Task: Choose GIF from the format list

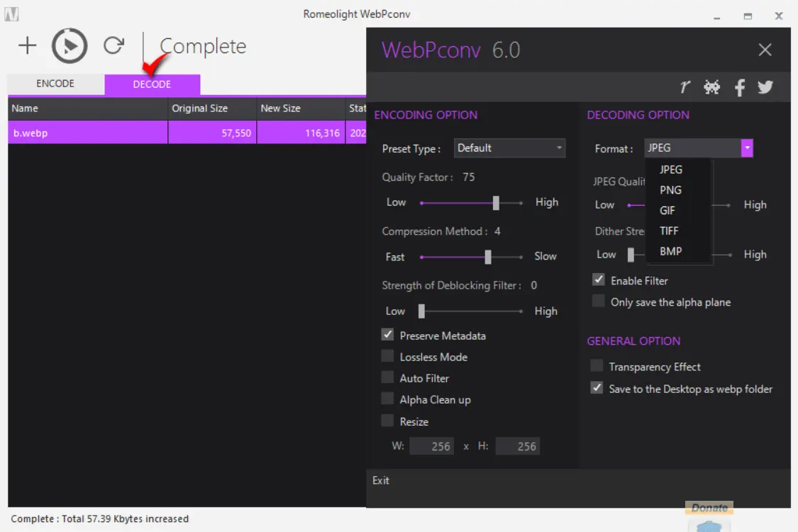Action: coord(667,210)
